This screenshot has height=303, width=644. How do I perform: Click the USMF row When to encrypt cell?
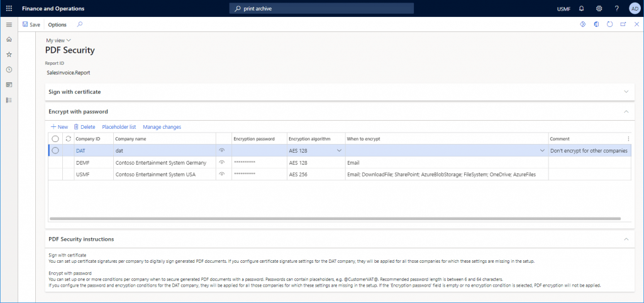click(447, 175)
